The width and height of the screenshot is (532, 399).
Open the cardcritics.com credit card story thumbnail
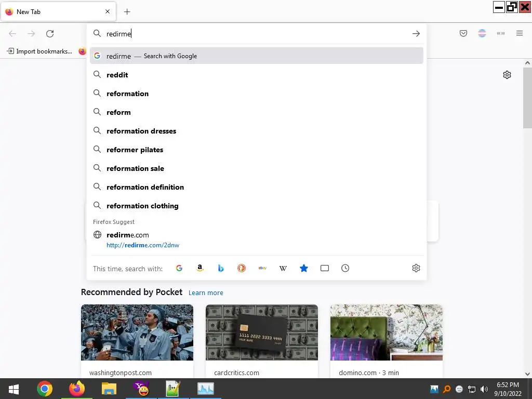point(262,332)
